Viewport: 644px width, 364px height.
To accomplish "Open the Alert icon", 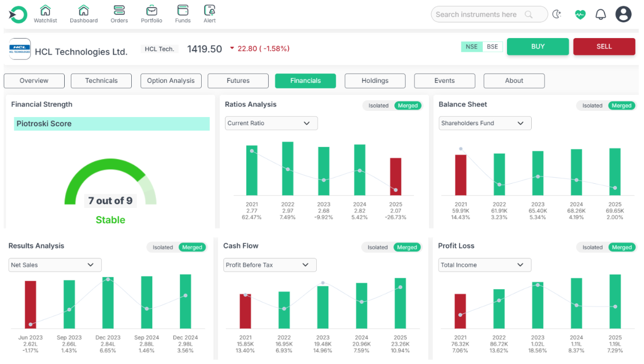I will coord(209,10).
